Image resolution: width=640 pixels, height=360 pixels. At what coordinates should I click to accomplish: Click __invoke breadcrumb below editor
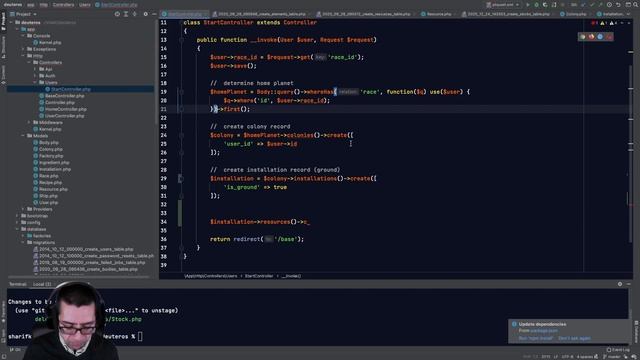point(291,276)
